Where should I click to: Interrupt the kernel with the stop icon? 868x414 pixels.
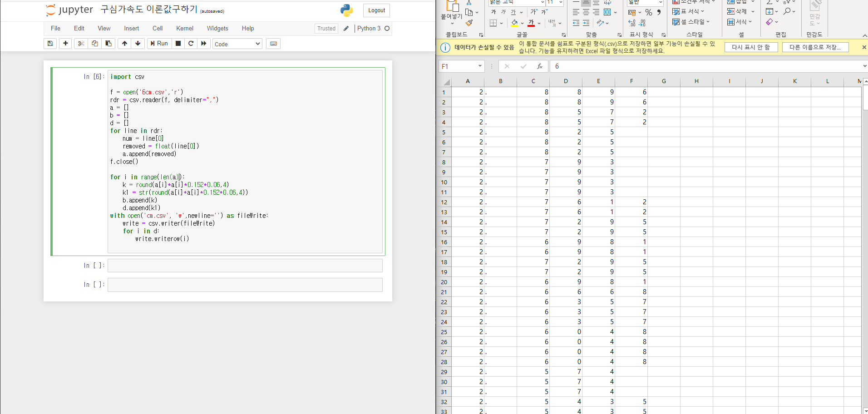point(178,44)
